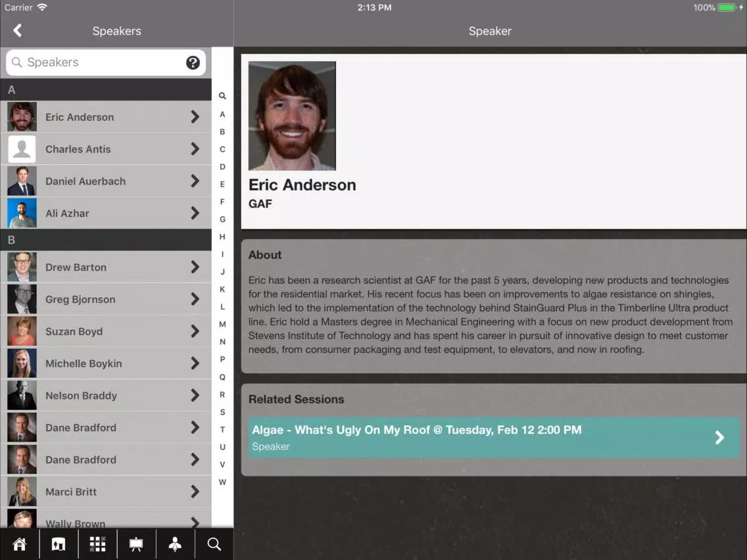This screenshot has height=560, width=747.
Task: Open the sessions presentation board icon
Action: 136,544
